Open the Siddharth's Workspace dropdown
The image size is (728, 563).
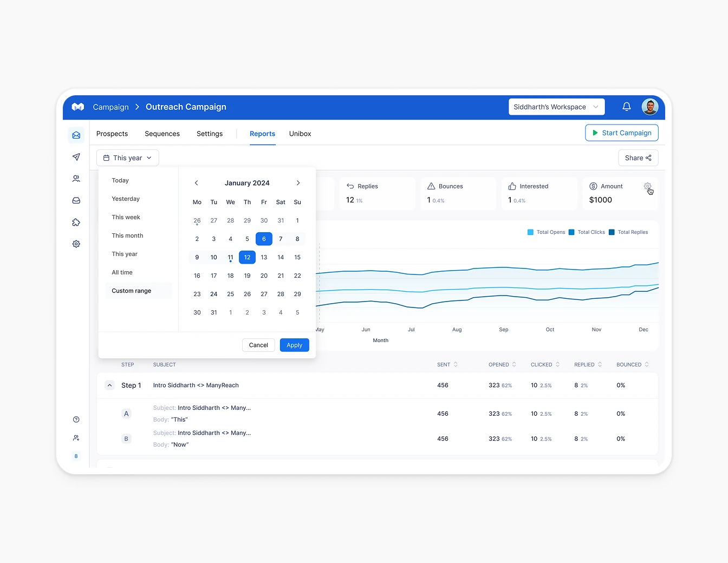(x=556, y=107)
